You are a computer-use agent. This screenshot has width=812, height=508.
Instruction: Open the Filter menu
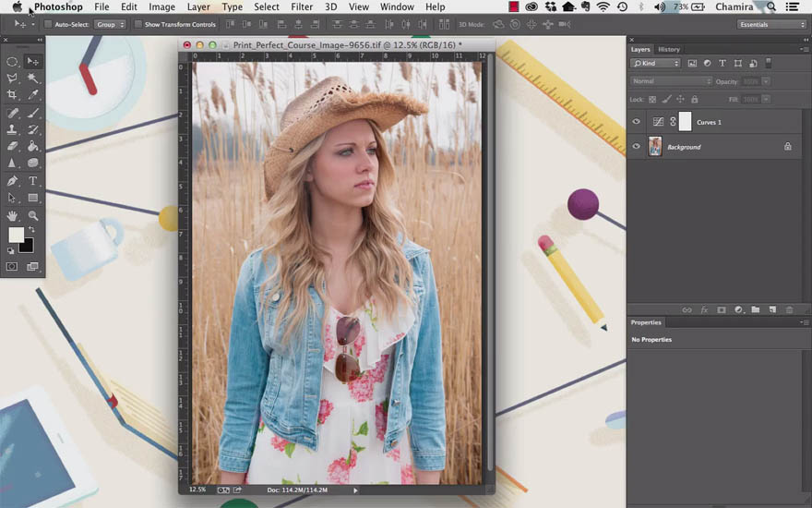(302, 6)
